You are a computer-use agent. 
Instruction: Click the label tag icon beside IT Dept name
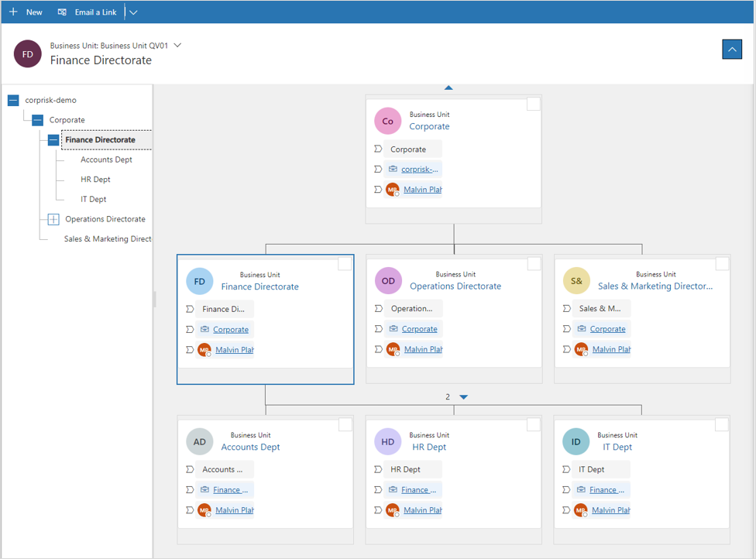click(566, 469)
